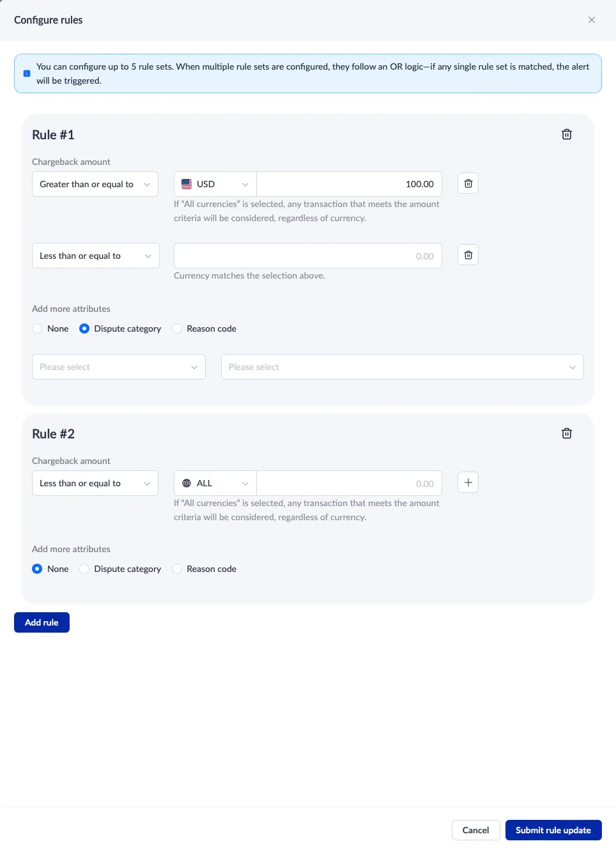Expand the ALL currencies dropdown in Rule #2
The image size is (616, 848).
pyautogui.click(x=215, y=483)
